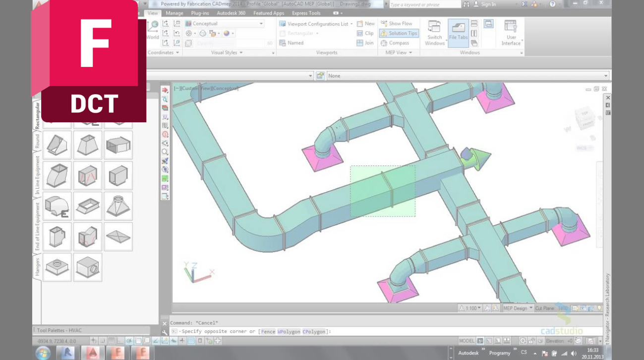644x360 pixels.
Task: Open the Express Tools ribbon tab
Action: pos(306,13)
